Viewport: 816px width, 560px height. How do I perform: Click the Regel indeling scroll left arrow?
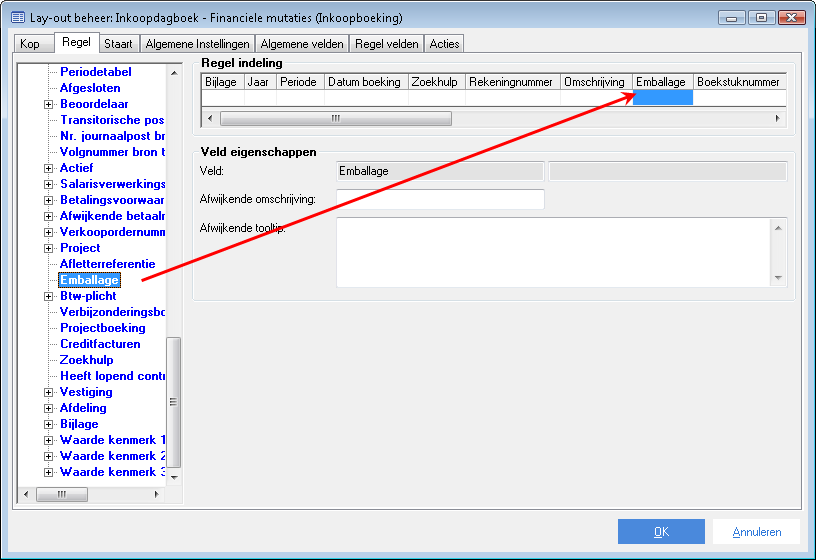tap(210, 119)
